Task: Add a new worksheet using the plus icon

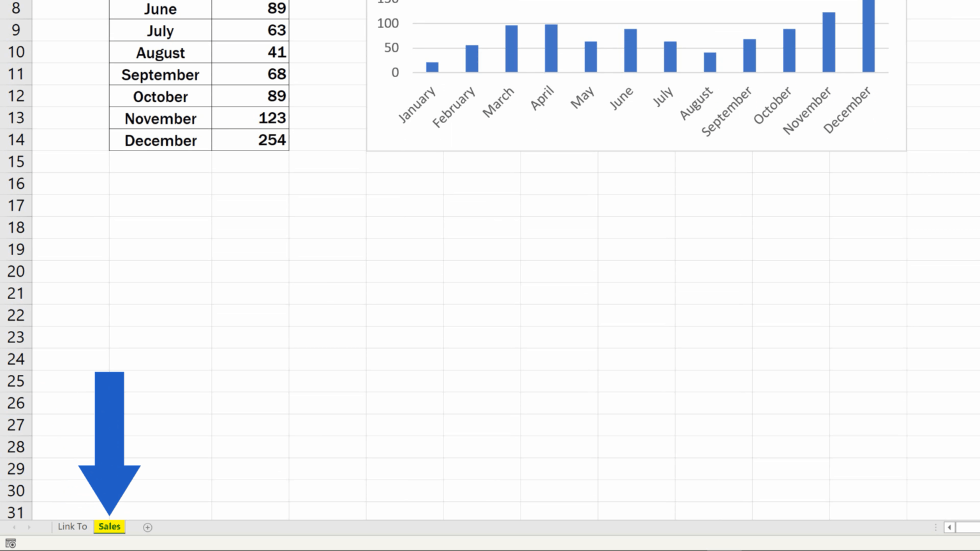Action: (147, 527)
